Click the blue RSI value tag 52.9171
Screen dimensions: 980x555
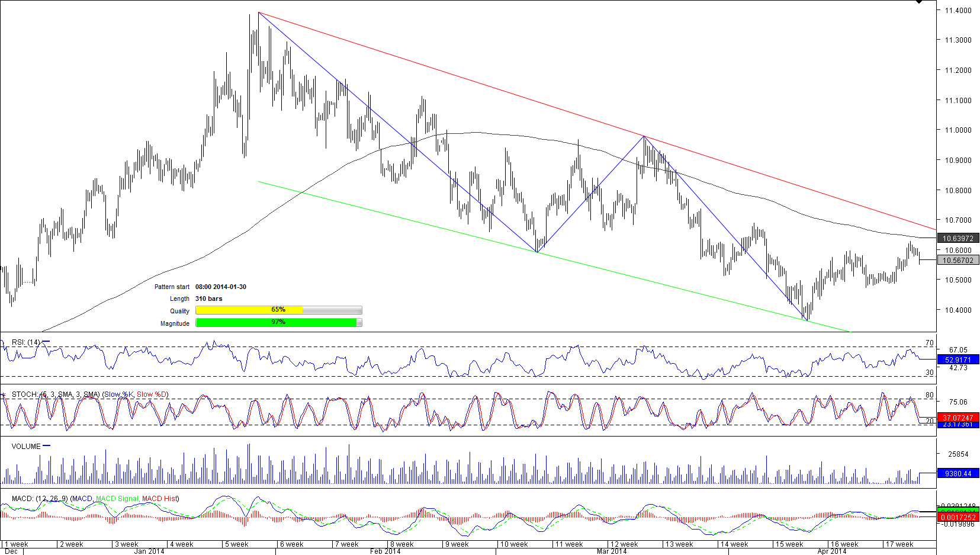click(957, 360)
